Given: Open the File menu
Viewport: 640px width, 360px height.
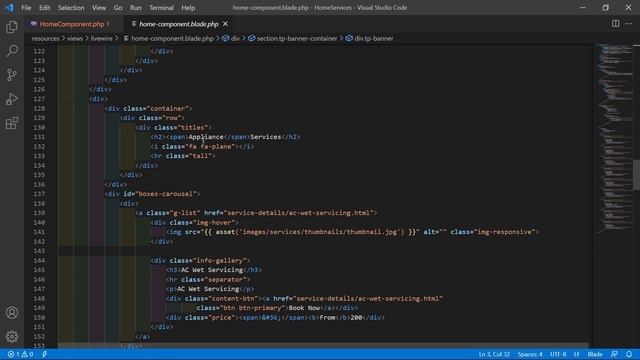Looking at the screenshot, I should point(26,8).
